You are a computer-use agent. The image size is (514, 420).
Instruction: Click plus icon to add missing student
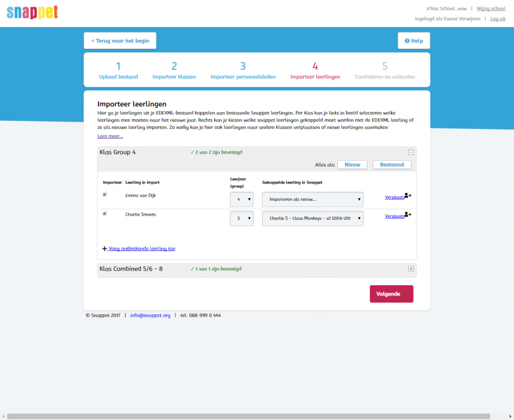coord(104,248)
